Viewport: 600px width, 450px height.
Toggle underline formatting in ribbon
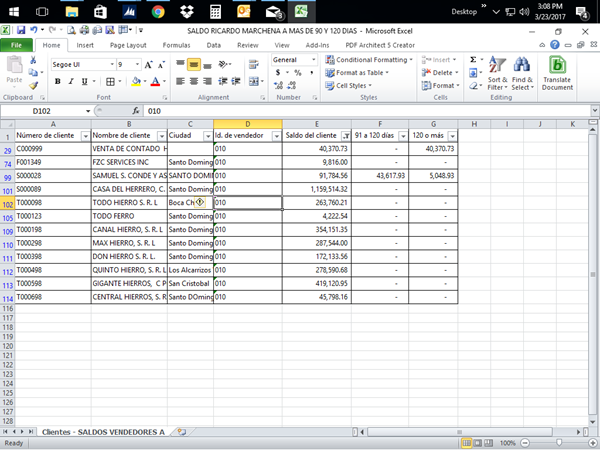tap(84, 81)
